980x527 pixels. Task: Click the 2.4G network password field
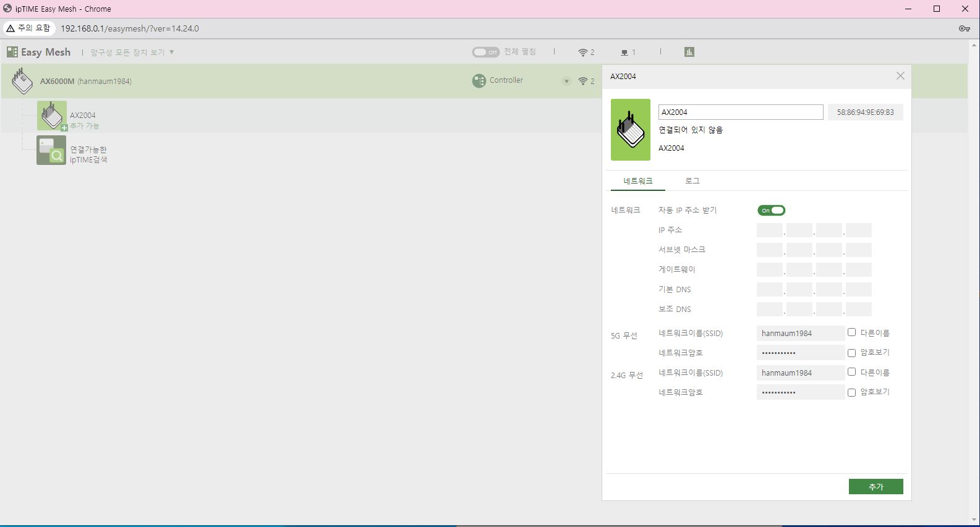click(801, 392)
